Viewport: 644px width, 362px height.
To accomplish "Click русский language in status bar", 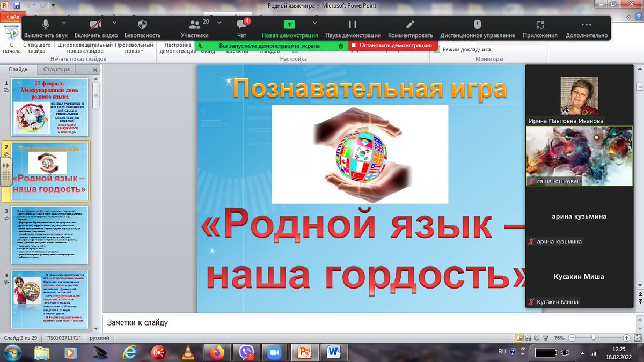I will click(99, 338).
